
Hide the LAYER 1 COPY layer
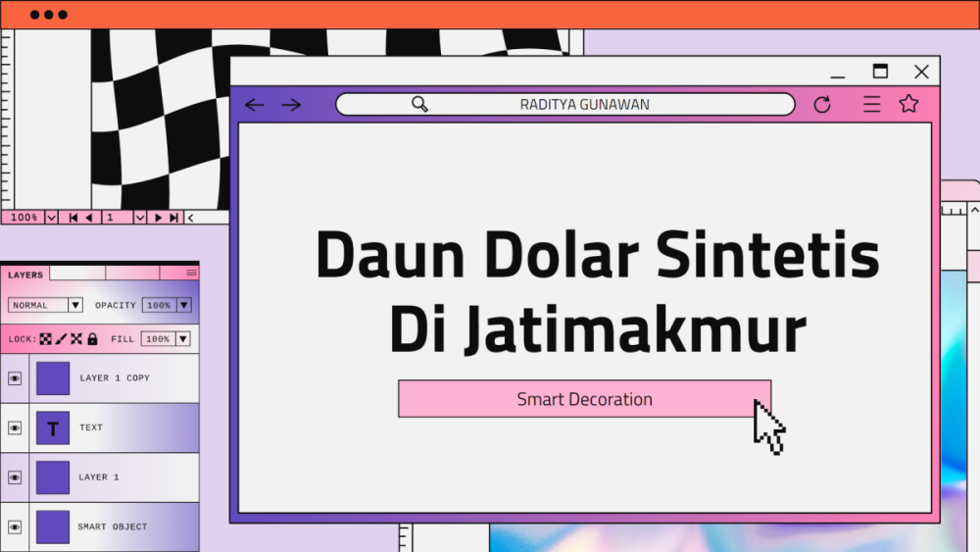tap(15, 378)
